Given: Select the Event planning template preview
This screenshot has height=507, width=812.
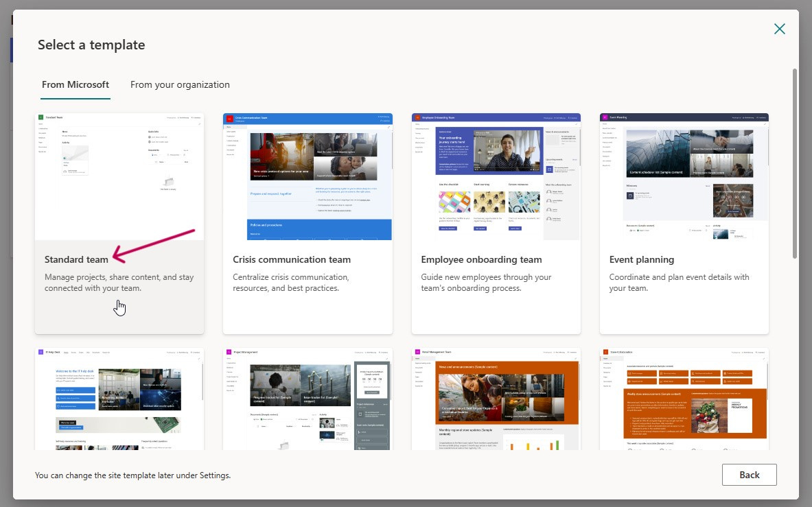Looking at the screenshot, I should click(x=684, y=176).
